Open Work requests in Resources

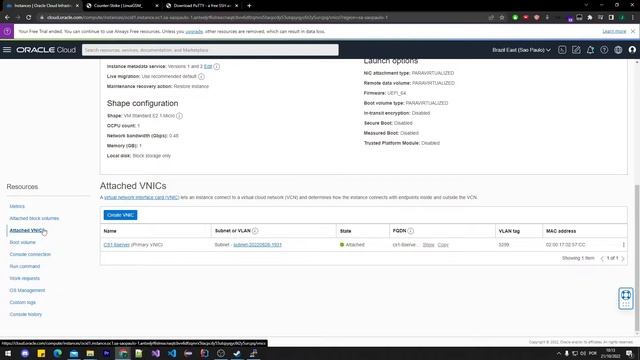[24, 278]
